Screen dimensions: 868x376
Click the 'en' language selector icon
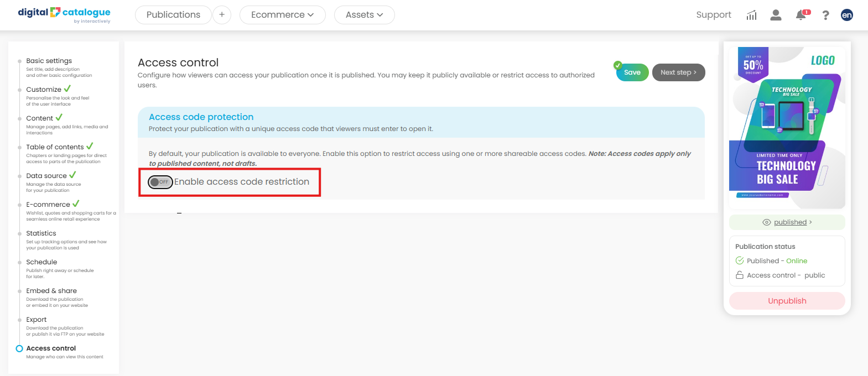[846, 15]
